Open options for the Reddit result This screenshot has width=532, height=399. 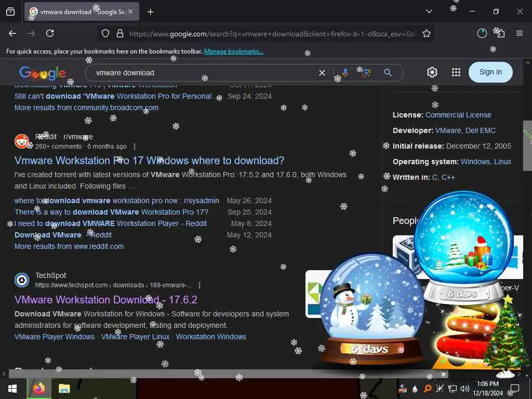coord(135,146)
